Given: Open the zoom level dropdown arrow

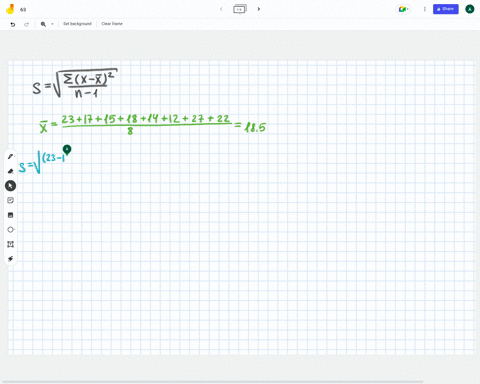Looking at the screenshot, I should point(52,24).
